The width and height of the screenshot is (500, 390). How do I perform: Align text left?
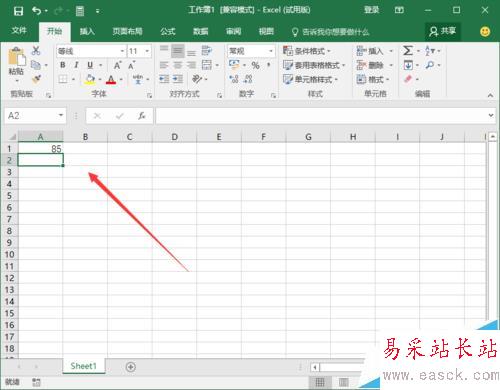point(164,65)
